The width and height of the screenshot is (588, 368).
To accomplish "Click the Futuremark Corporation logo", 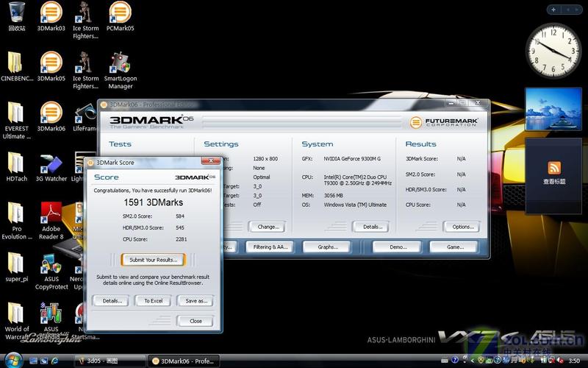I will click(x=443, y=122).
